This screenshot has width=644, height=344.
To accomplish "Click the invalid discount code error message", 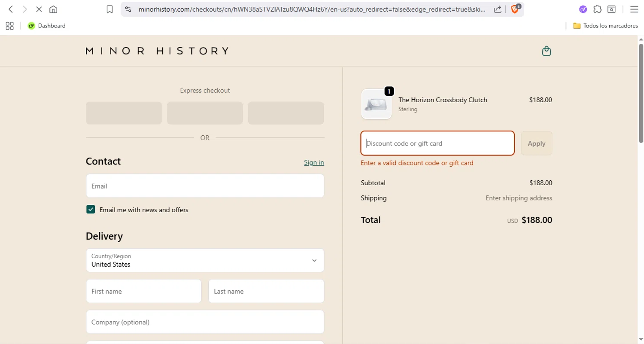I will click(417, 163).
